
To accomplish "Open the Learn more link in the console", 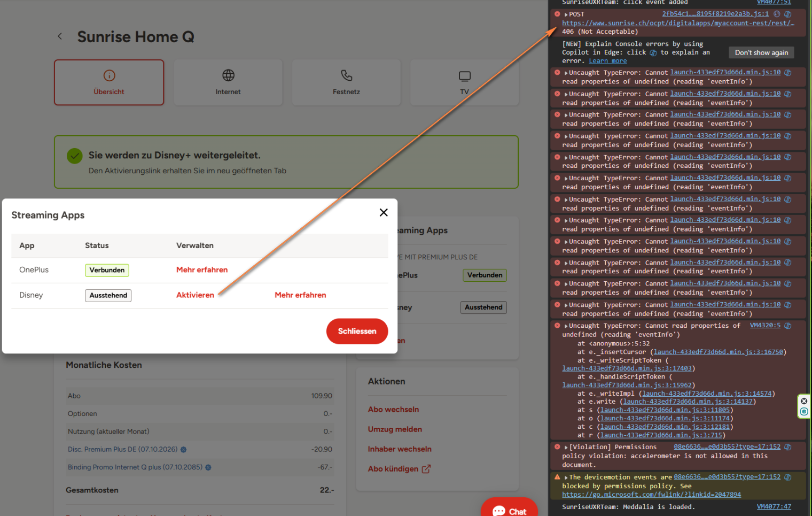I will pos(607,61).
